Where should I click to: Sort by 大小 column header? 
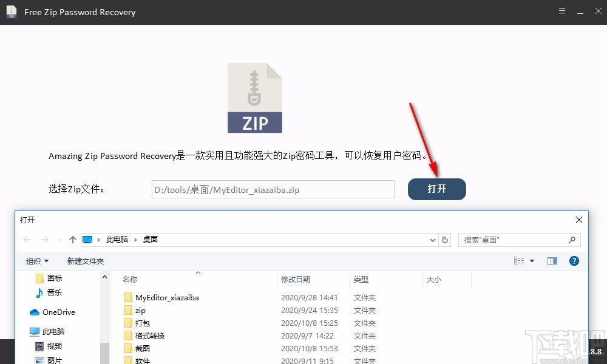click(x=433, y=279)
